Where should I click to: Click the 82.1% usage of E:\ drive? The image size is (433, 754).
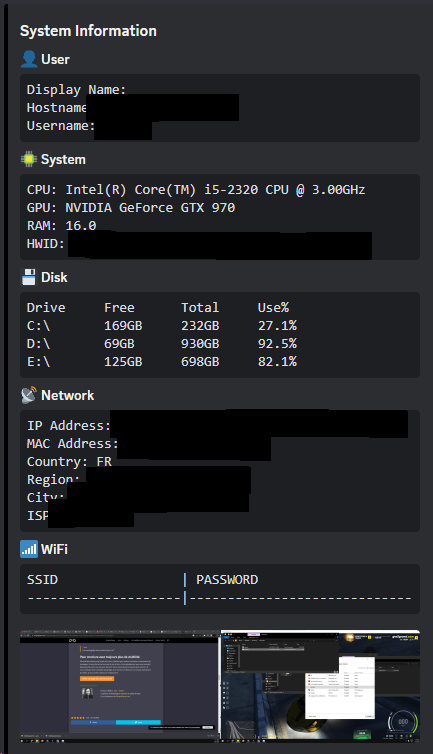coord(277,362)
